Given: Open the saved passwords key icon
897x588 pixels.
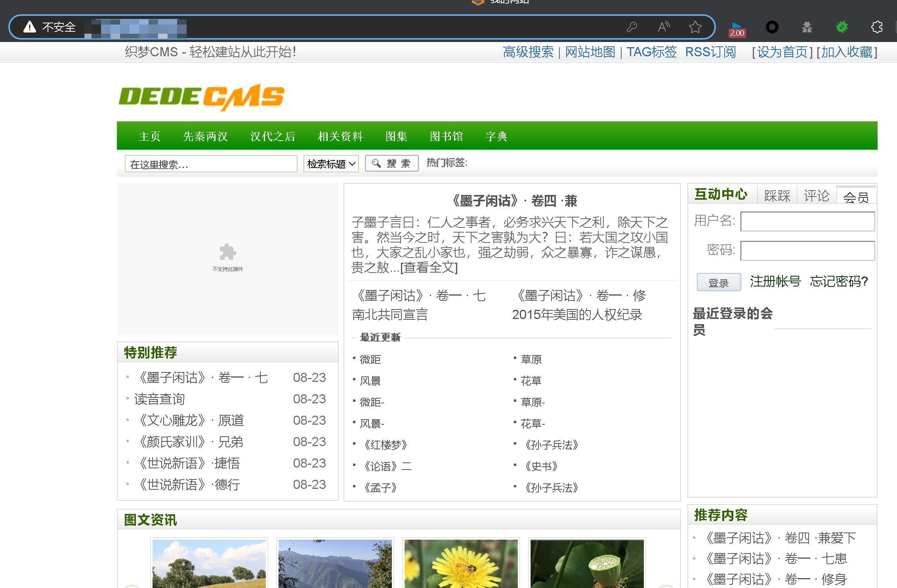Looking at the screenshot, I should click(x=632, y=27).
